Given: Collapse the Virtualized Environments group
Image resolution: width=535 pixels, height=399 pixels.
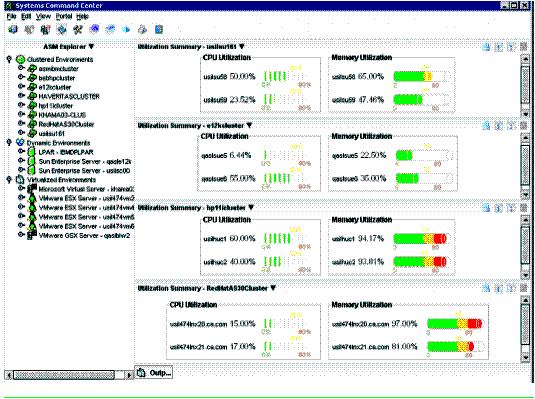Looking at the screenshot, I should click(9, 180).
